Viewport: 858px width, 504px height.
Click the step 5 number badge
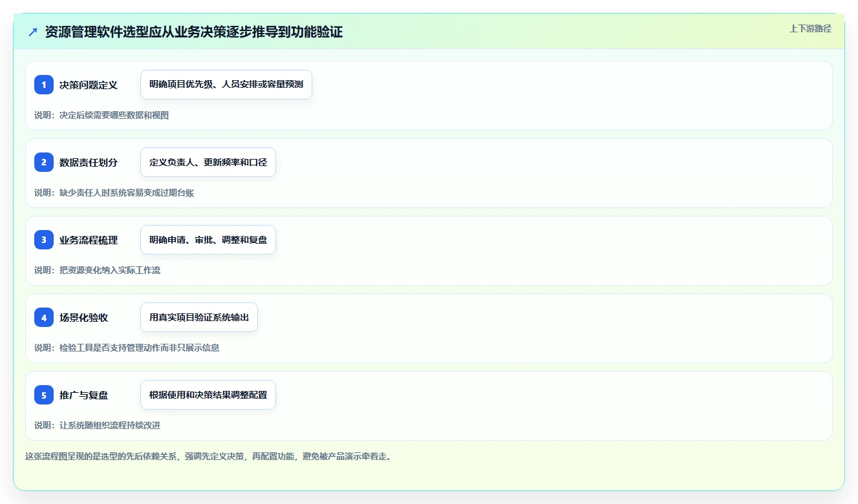click(44, 395)
